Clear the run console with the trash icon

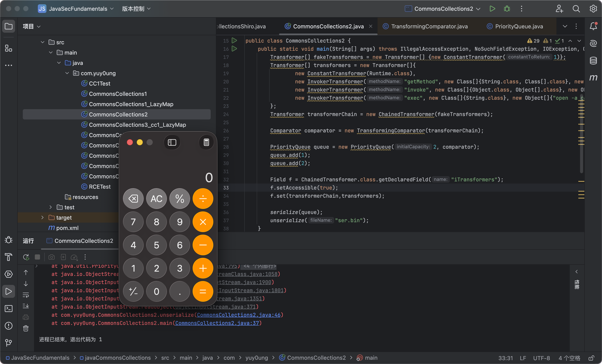coord(26,328)
